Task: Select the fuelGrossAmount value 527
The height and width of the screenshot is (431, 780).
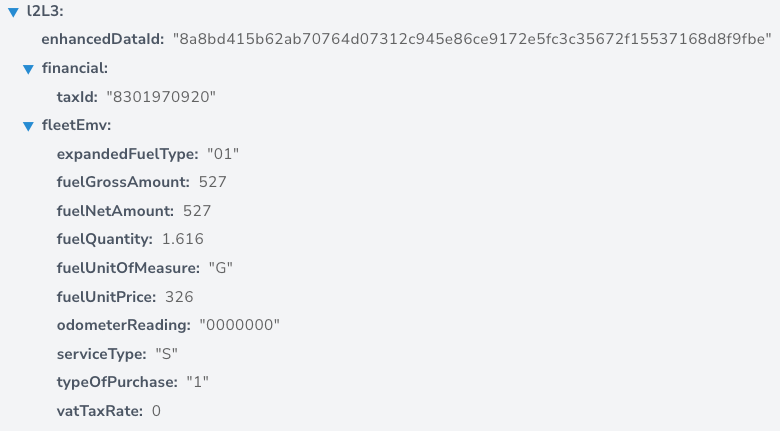Action: click(212, 182)
